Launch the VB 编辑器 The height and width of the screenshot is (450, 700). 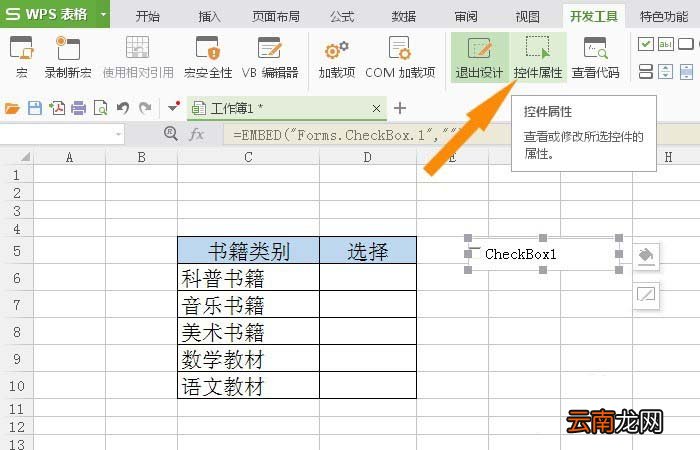[270, 57]
